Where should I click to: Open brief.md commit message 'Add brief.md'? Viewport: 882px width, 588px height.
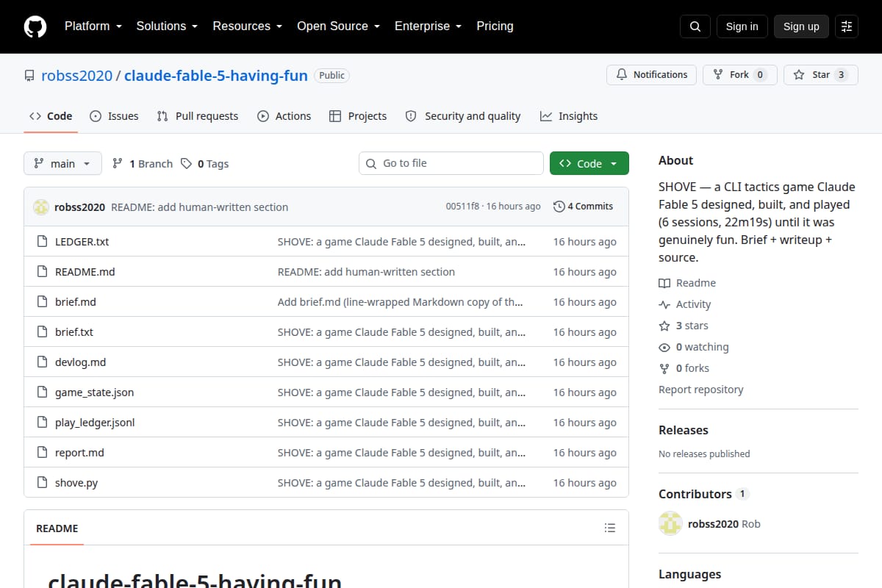click(x=401, y=302)
